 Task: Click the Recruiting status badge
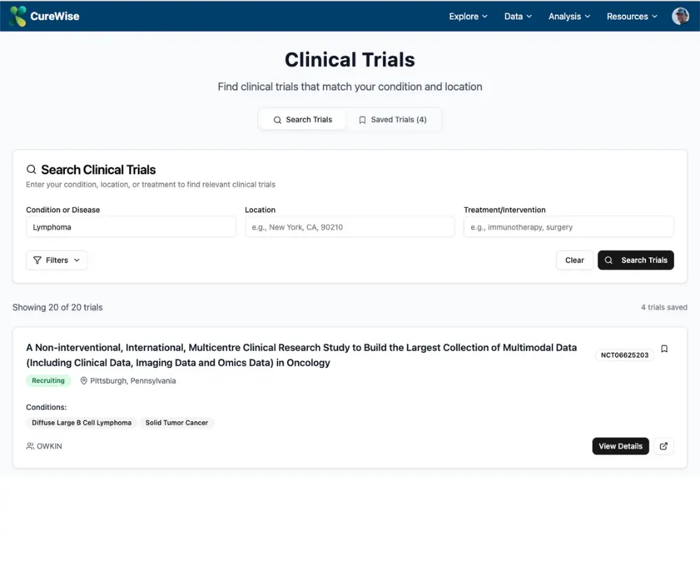(x=48, y=380)
